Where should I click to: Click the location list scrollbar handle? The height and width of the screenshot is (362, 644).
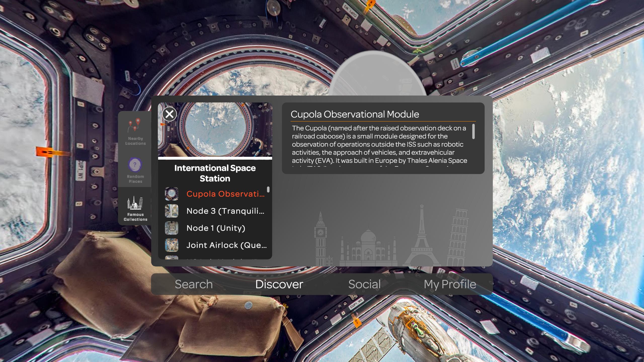268,189
